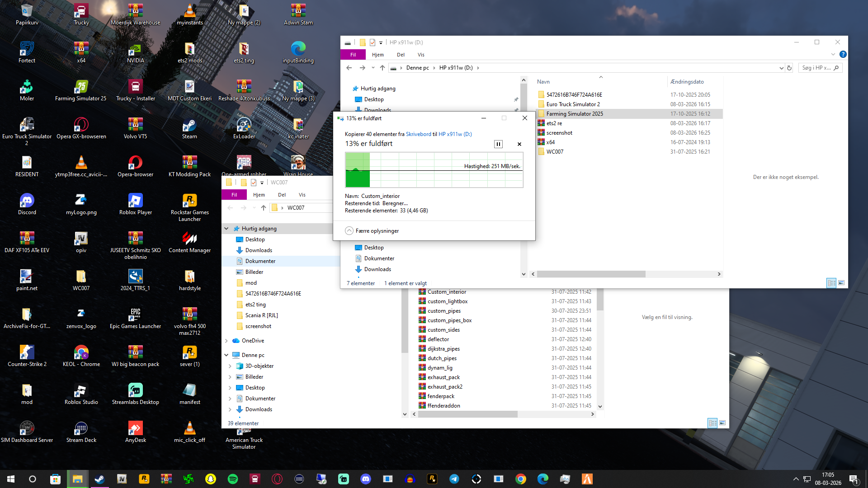Open Discord from the taskbar
Viewport: 868px width, 488px height.
click(366, 479)
